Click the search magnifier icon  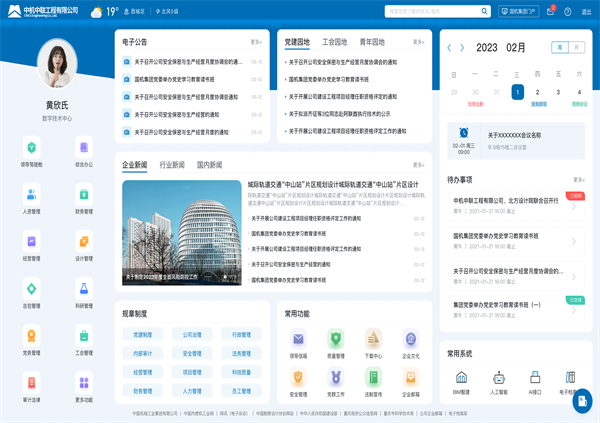coord(484,11)
